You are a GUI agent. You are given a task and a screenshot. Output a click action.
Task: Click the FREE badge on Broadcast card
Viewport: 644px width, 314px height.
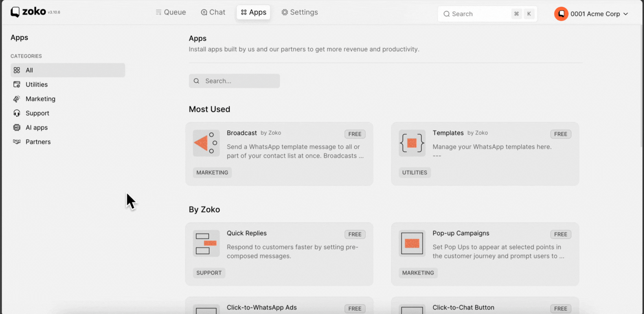pyautogui.click(x=355, y=134)
